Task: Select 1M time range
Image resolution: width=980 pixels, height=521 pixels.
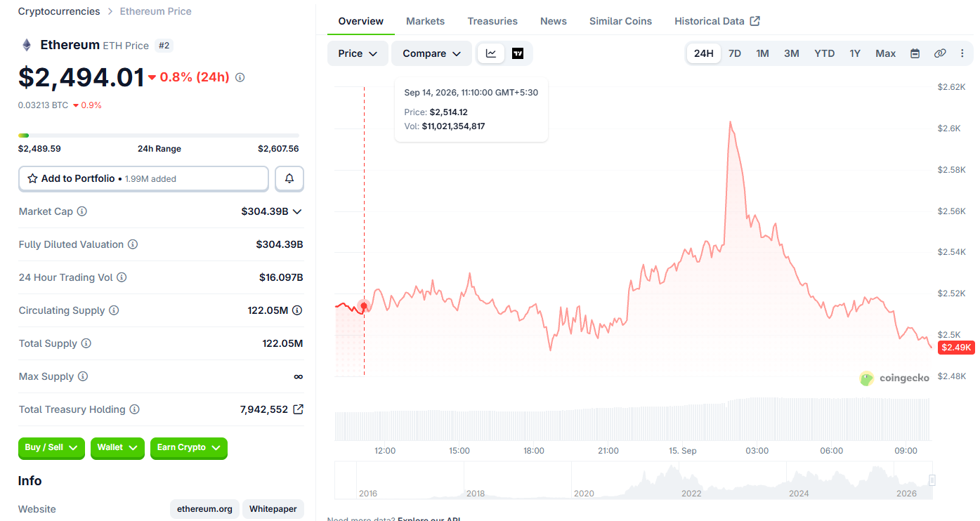Action: (x=762, y=53)
